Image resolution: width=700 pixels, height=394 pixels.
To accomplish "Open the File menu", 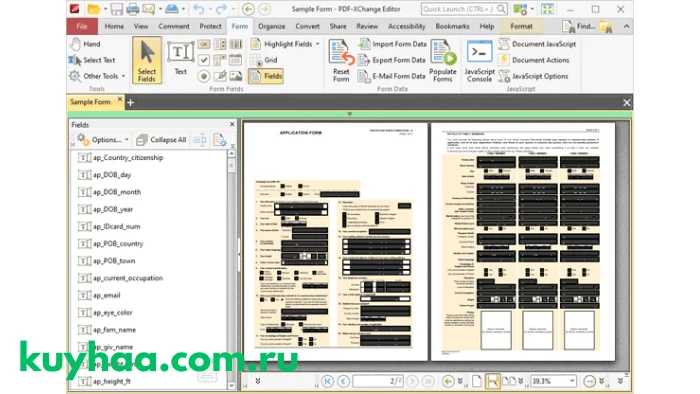I will pyautogui.click(x=82, y=26).
